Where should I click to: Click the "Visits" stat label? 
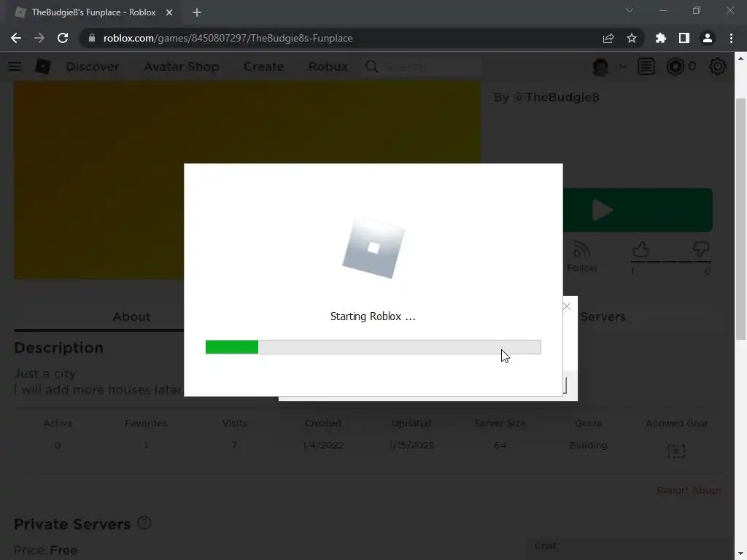234,424
